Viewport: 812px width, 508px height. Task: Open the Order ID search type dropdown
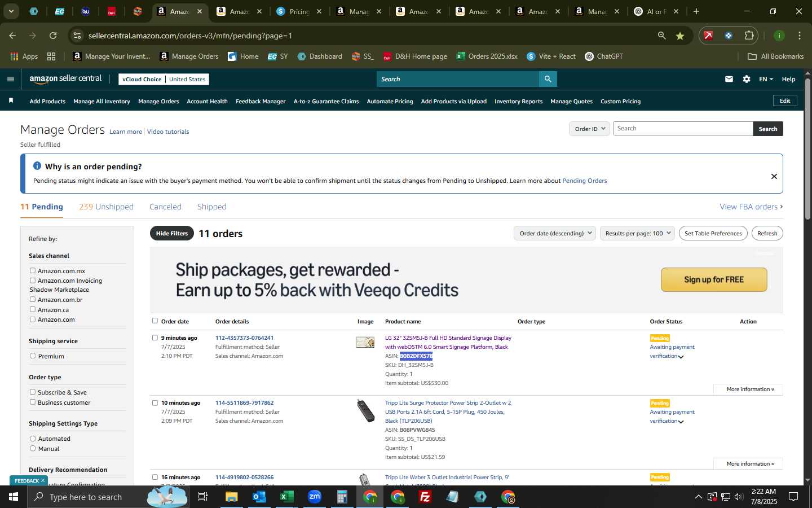click(589, 129)
